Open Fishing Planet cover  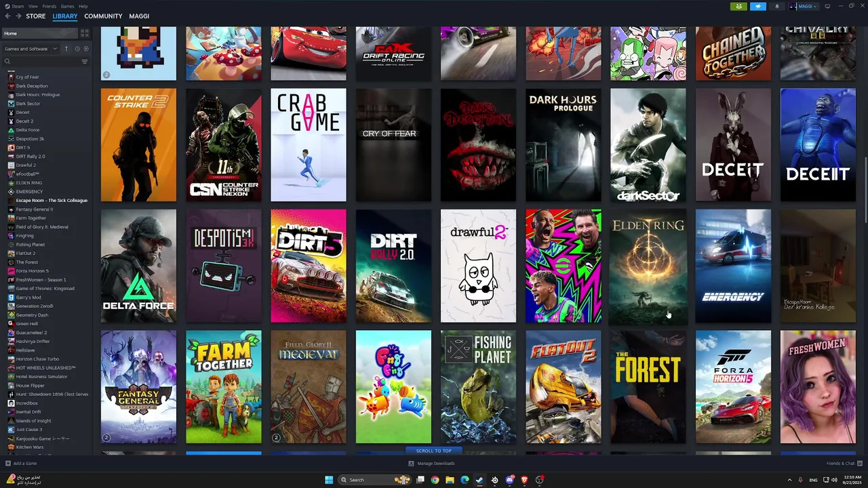click(x=478, y=387)
